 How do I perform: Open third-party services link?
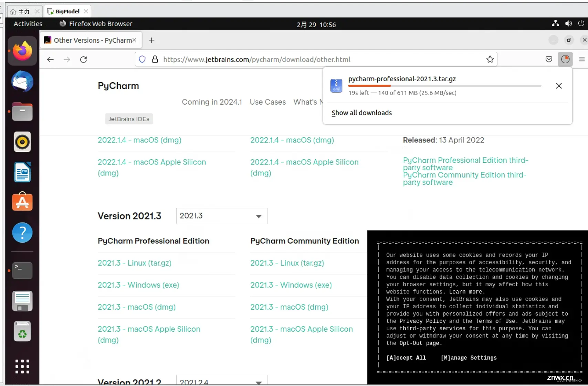click(x=433, y=329)
